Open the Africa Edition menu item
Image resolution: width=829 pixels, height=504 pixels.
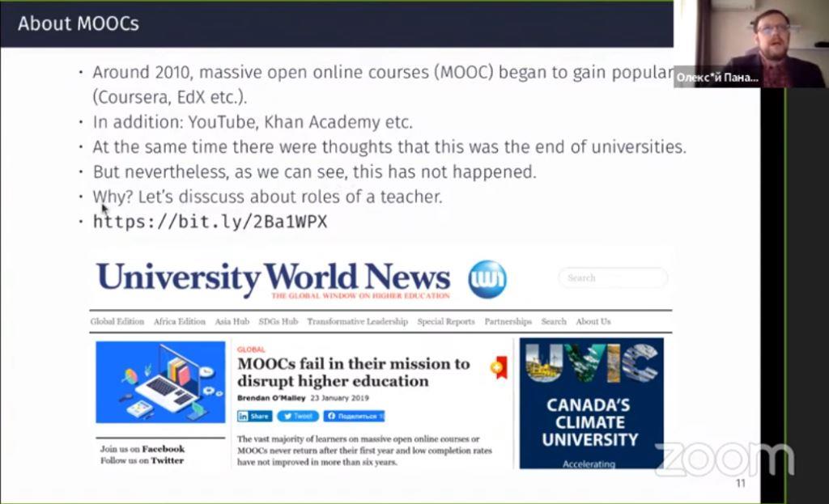tap(179, 321)
